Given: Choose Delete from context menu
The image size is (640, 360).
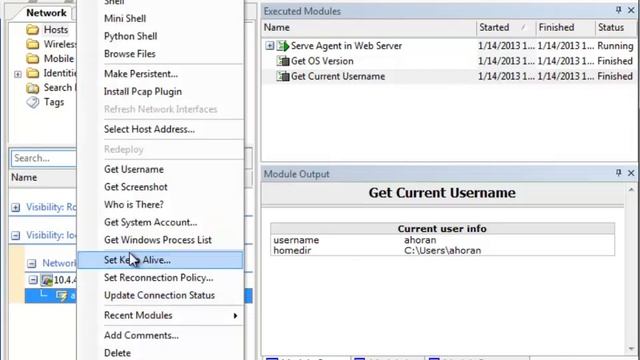Looking at the screenshot, I should coord(118,353).
